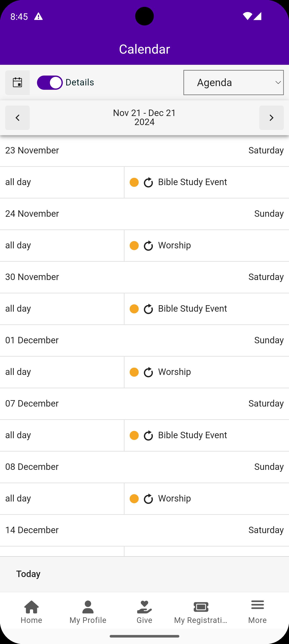Open the date picker calendar icon
This screenshot has width=289, height=644.
coord(17,82)
